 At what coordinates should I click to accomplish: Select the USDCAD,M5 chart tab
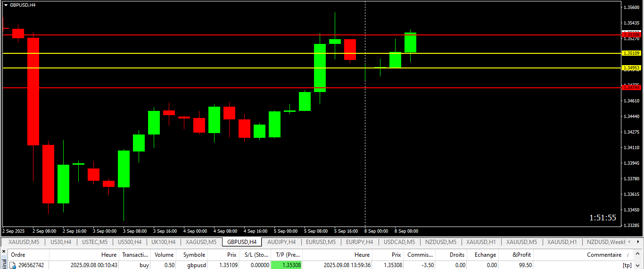click(399, 242)
